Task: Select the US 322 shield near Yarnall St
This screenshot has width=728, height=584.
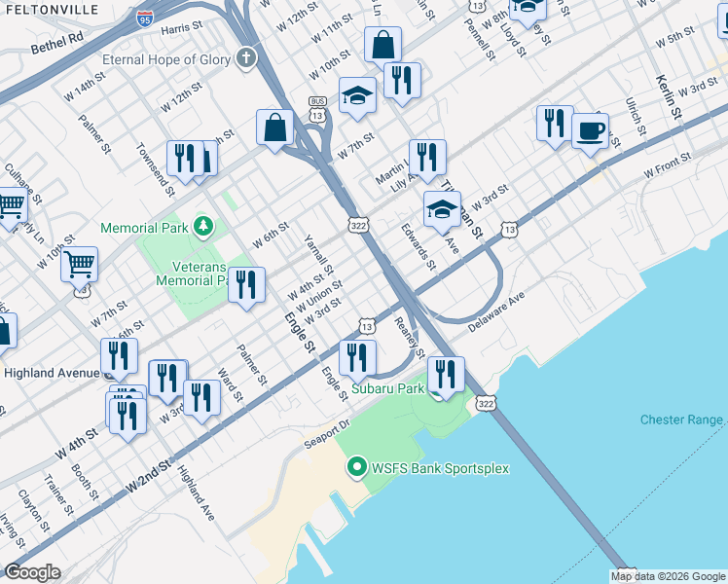Action: (x=358, y=226)
